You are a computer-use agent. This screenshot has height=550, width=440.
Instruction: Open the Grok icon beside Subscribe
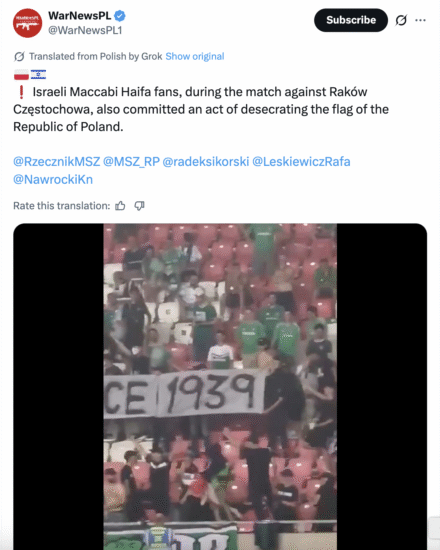pyautogui.click(x=401, y=20)
